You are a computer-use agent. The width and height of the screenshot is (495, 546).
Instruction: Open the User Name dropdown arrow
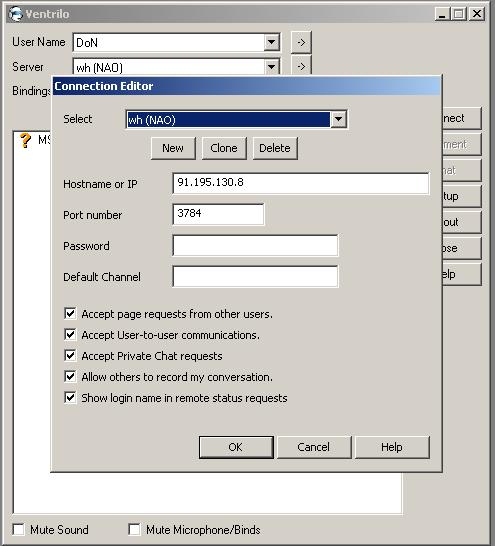click(272, 42)
